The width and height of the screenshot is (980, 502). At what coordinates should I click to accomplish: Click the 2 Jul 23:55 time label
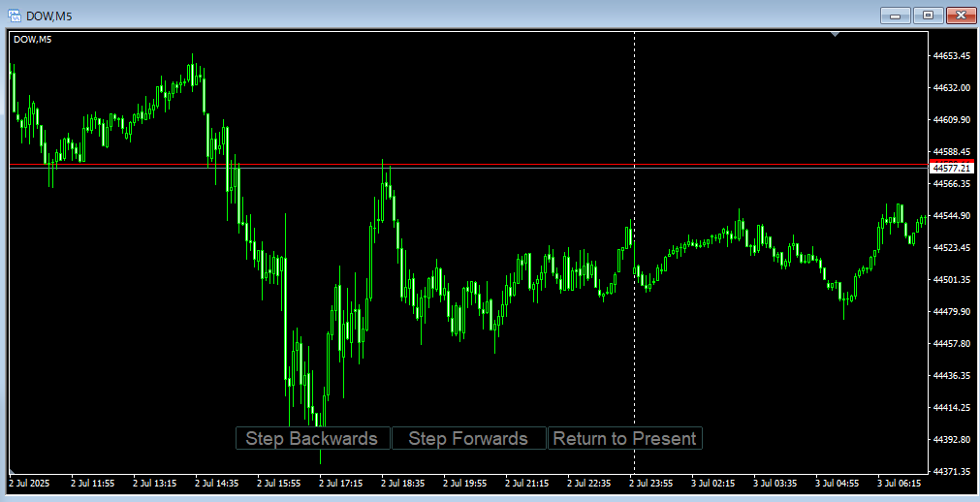point(651,484)
